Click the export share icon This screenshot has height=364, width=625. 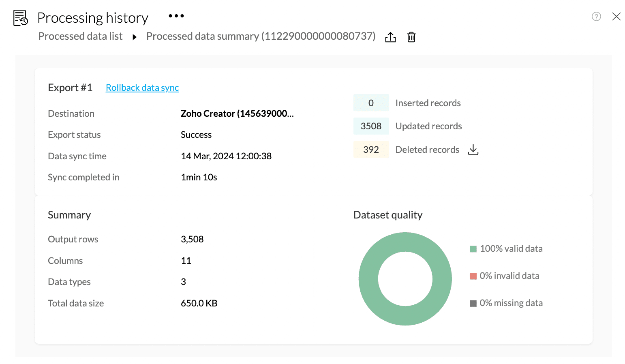click(390, 37)
